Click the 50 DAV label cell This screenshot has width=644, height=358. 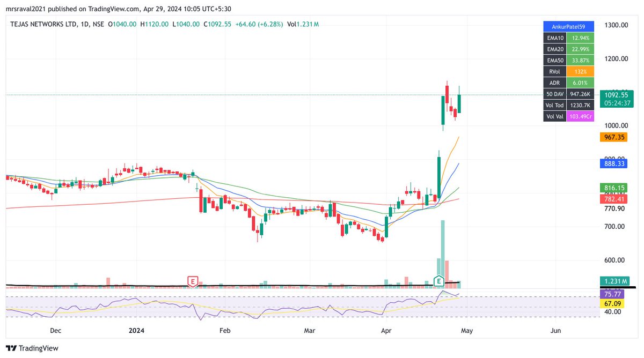coord(555,94)
